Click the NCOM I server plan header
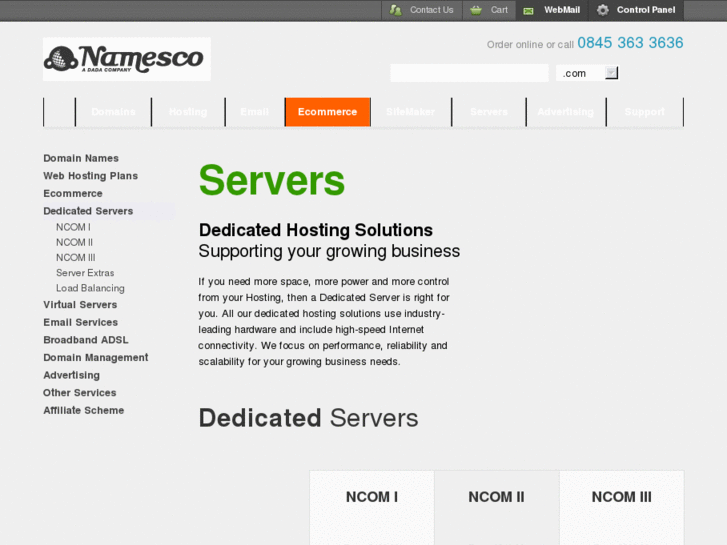The width and height of the screenshot is (727, 545). point(372,497)
